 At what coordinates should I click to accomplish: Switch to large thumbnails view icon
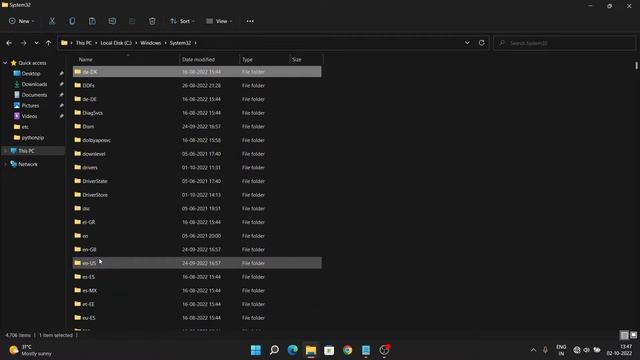click(633, 335)
